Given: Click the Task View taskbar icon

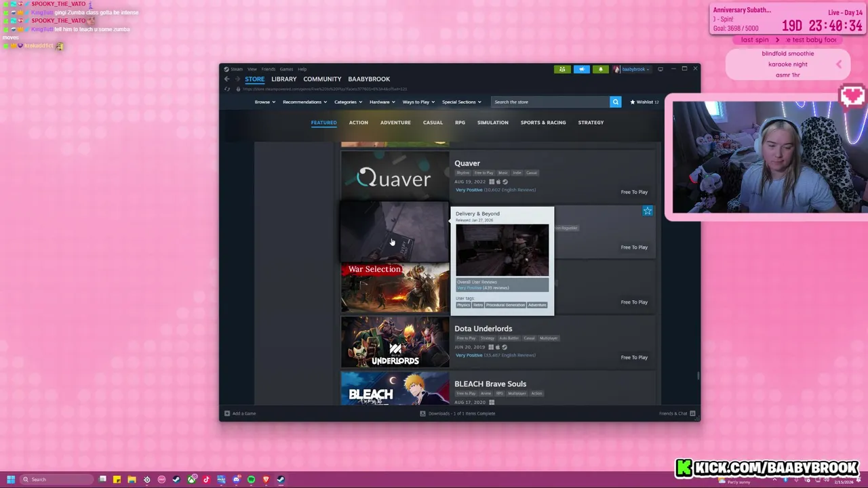Looking at the screenshot, I should pos(102,479).
